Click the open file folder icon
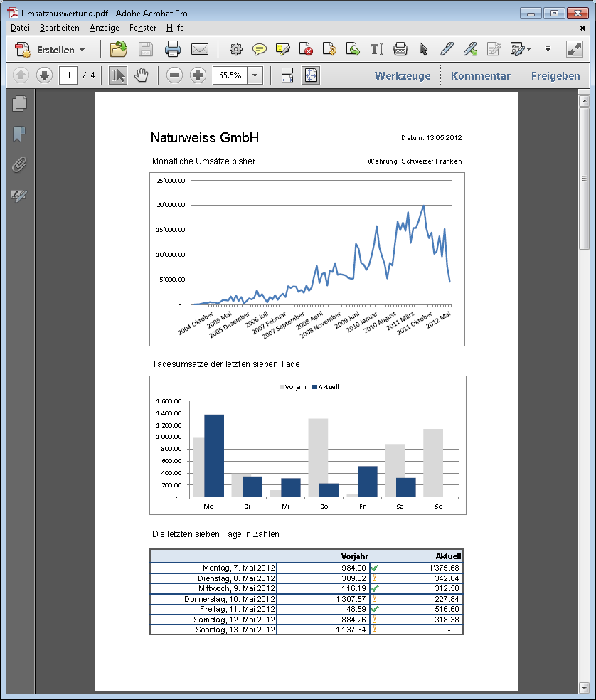The height and width of the screenshot is (700, 596). click(x=119, y=49)
